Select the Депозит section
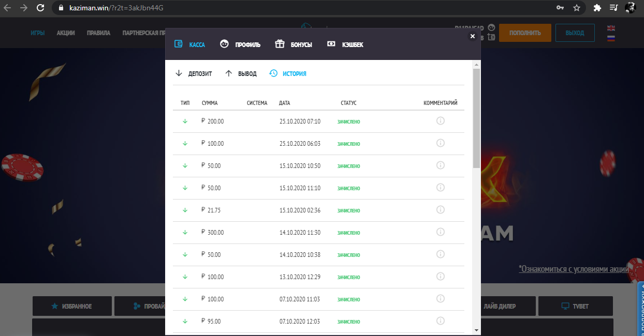Screen dimensions: 644x336 coord(194,73)
